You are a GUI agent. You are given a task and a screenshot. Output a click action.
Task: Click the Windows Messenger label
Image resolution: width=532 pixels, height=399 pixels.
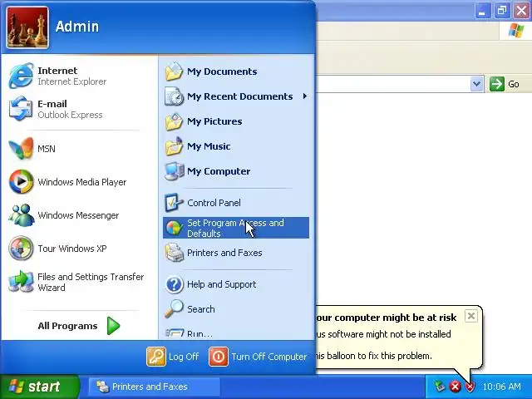click(78, 215)
